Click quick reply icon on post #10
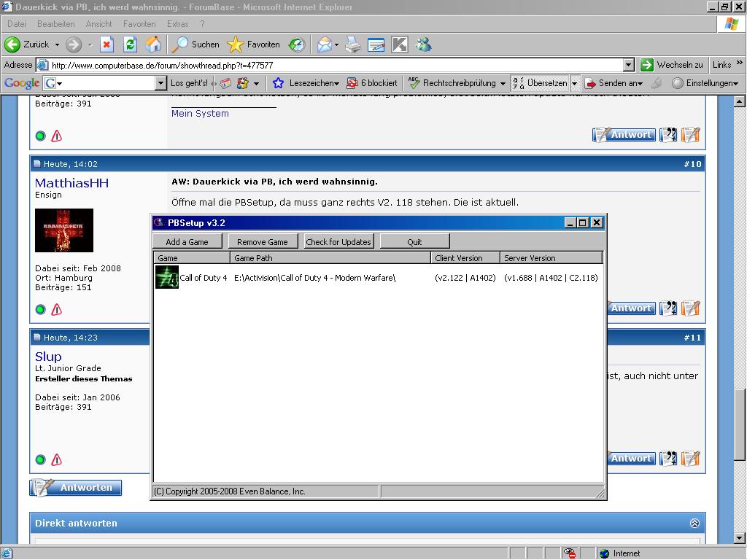 coord(690,308)
